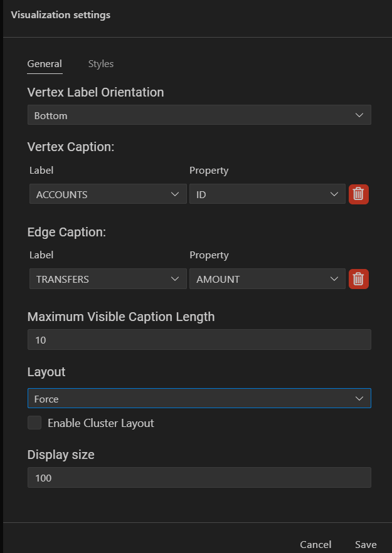
Task: Click the Maximum Visible Caption Length field
Action: pyautogui.click(x=199, y=340)
